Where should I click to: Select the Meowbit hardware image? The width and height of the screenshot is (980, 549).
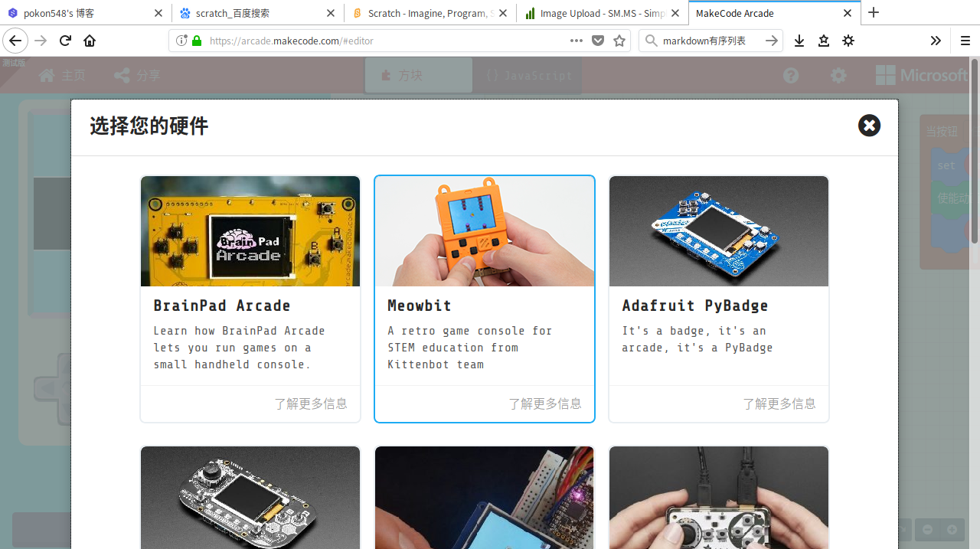tap(485, 231)
